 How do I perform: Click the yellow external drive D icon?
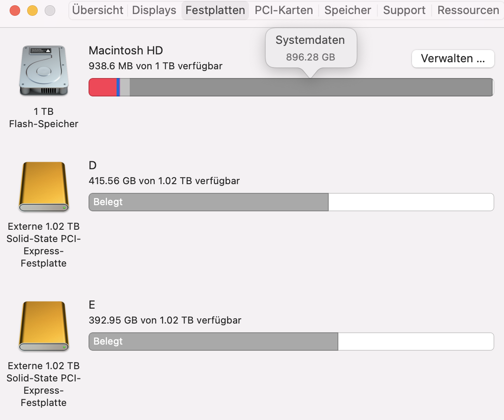click(x=43, y=187)
